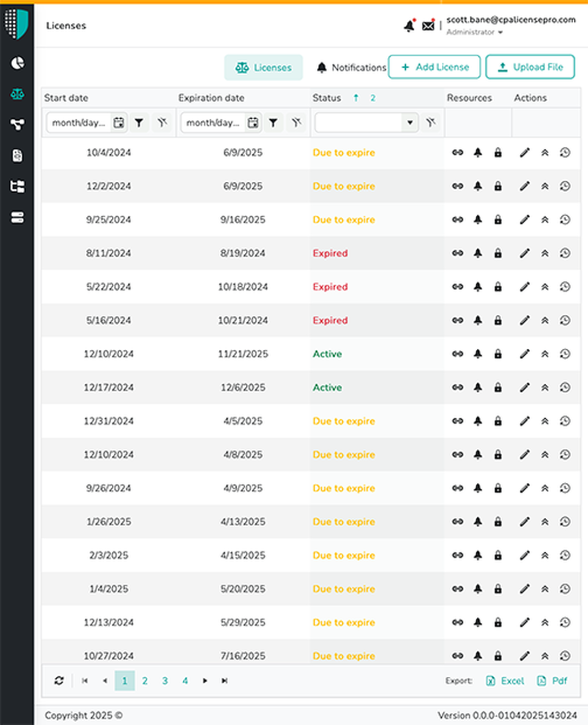
Task: Switch to the Notifications tab
Action: click(x=352, y=67)
